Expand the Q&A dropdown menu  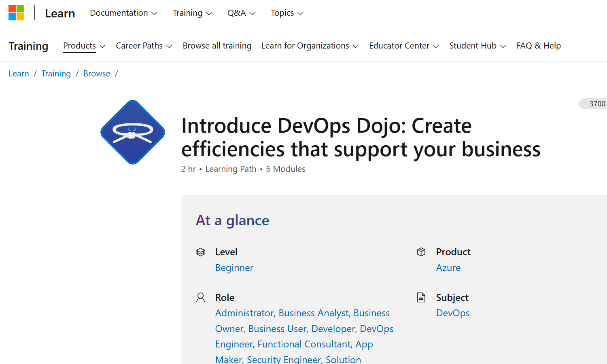coord(241,13)
